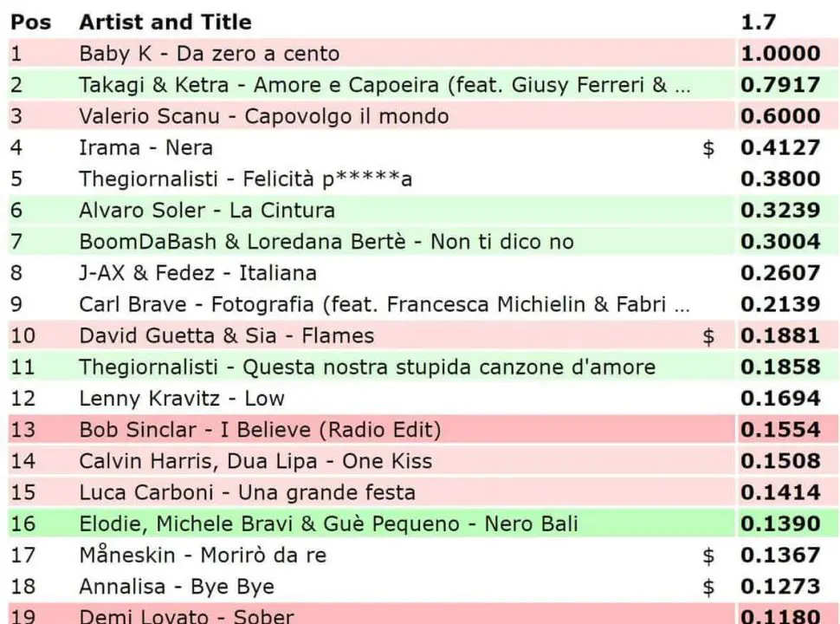Select 'Calvin Harris, Dua Lipa - One Kiss'
Screen dimensions: 840x624
(x=255, y=461)
